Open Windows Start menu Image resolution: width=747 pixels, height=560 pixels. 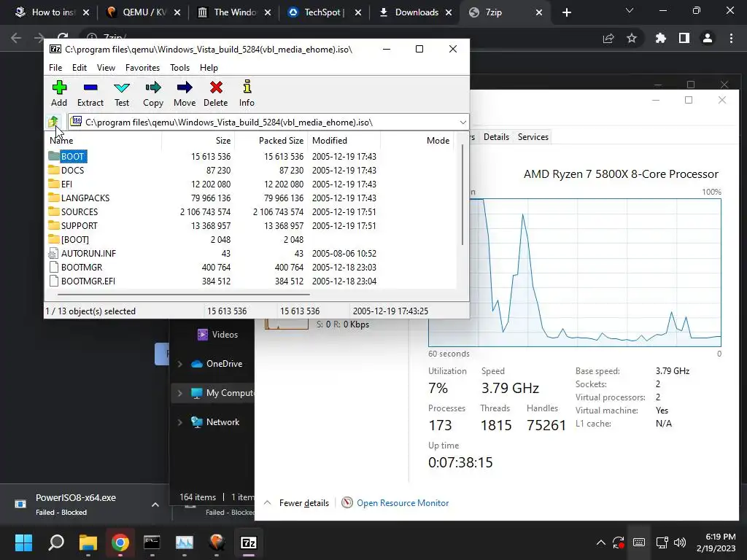tap(23, 542)
